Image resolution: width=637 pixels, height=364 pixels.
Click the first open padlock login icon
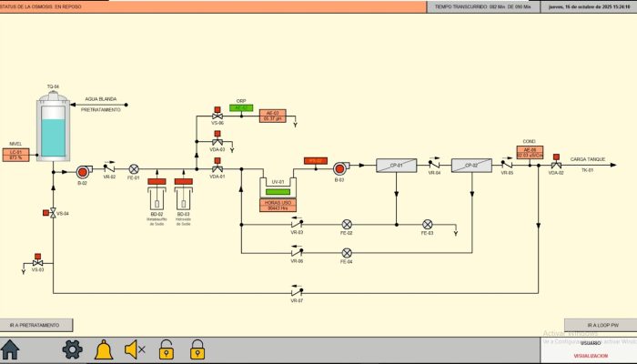[167, 349]
